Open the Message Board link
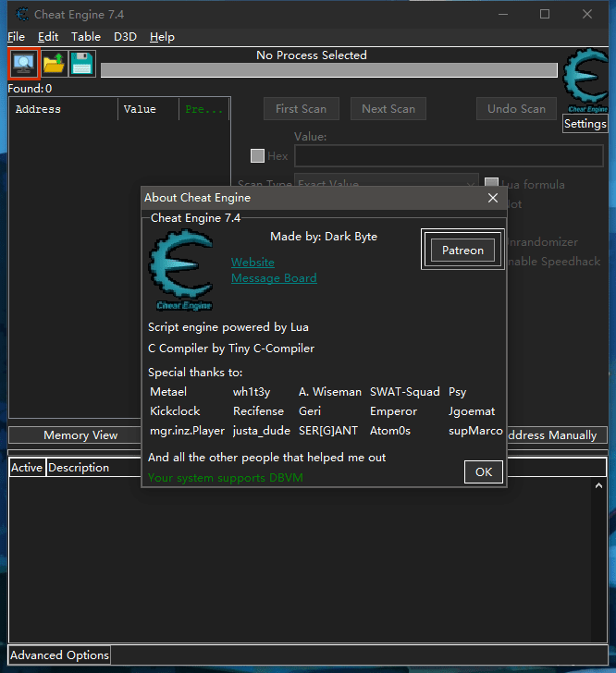The width and height of the screenshot is (616, 673). coord(274,278)
